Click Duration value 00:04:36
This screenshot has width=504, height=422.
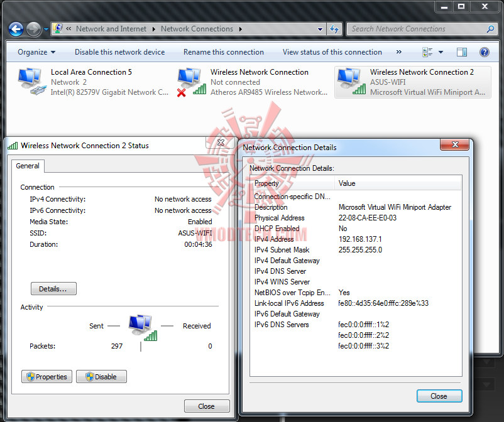198,244
